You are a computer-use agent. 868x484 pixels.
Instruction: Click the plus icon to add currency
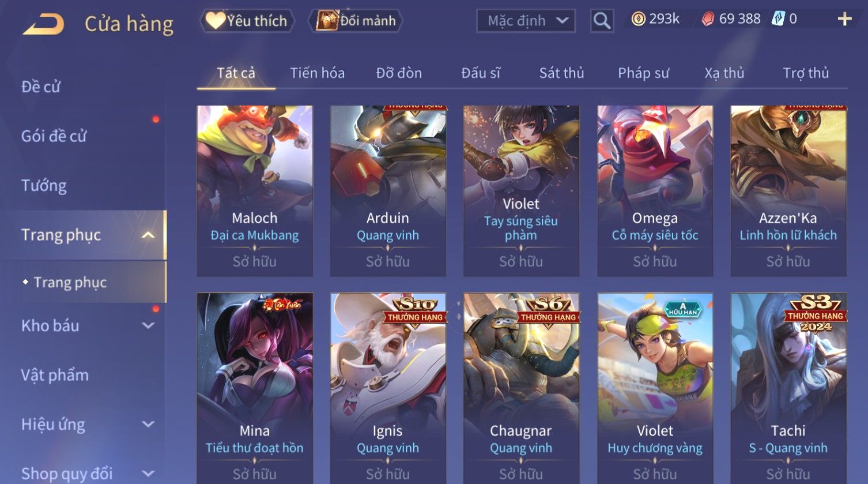click(844, 20)
